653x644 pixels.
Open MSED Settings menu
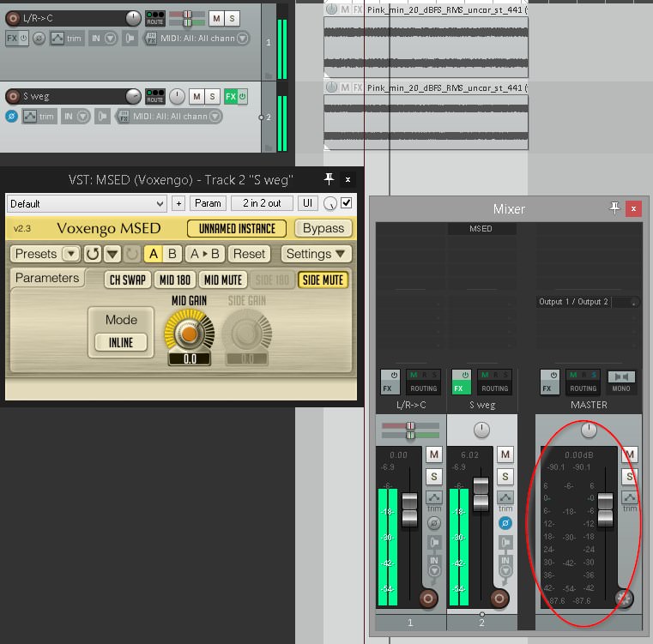pos(316,254)
